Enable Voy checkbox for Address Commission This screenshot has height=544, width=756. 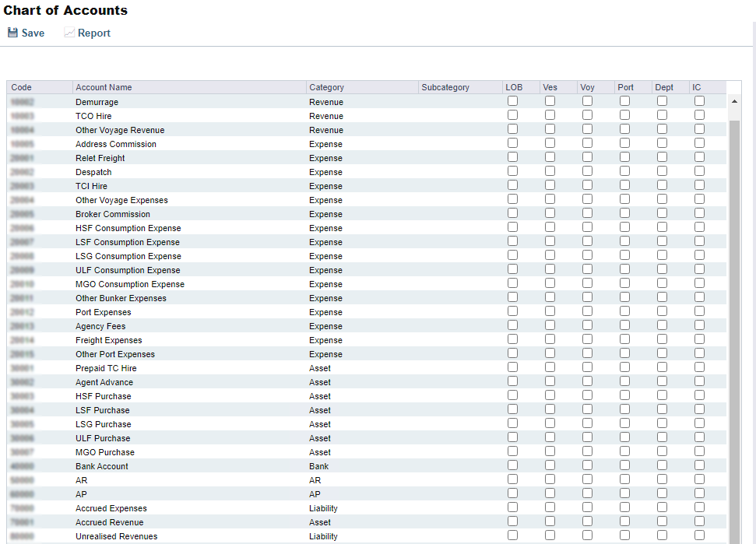click(587, 142)
